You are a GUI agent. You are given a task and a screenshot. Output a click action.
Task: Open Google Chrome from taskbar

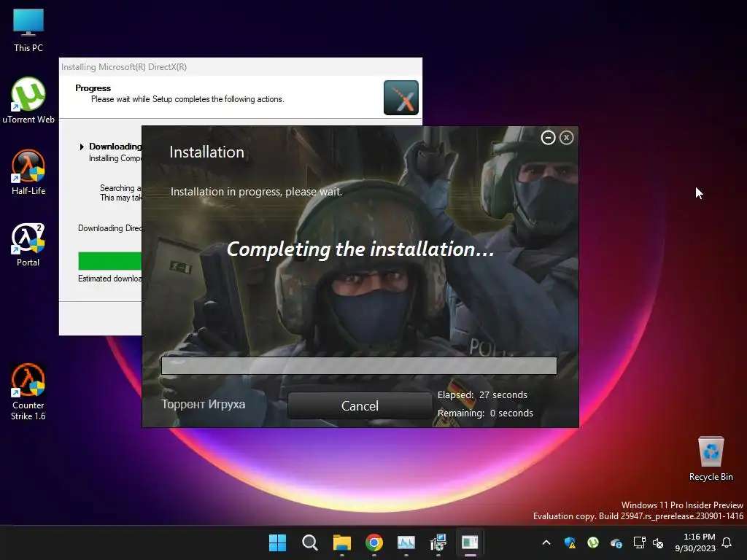click(374, 542)
